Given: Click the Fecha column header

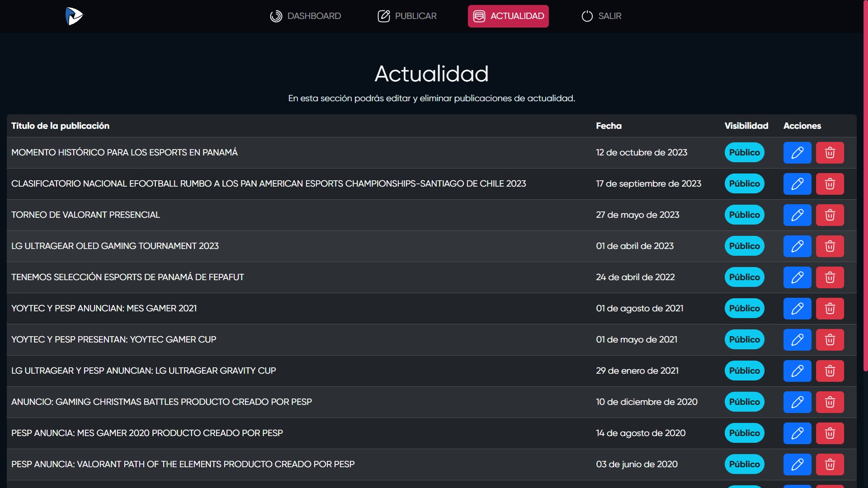Looking at the screenshot, I should point(609,126).
